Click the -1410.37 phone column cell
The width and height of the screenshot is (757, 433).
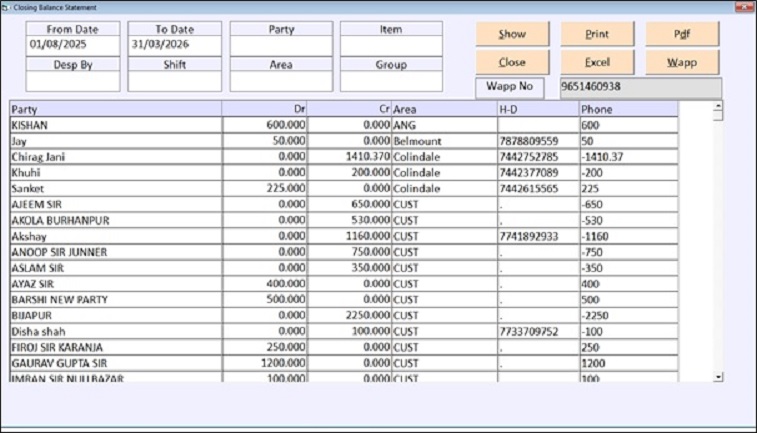pos(629,157)
